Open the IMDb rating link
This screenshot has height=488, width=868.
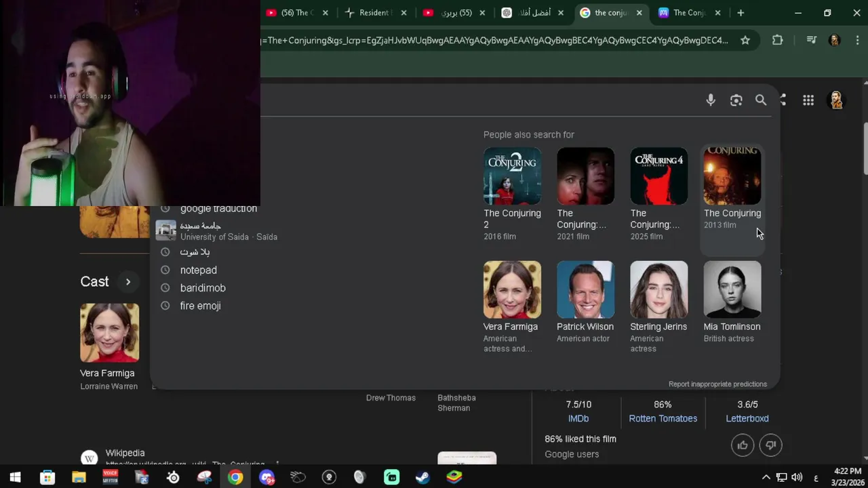578,419
